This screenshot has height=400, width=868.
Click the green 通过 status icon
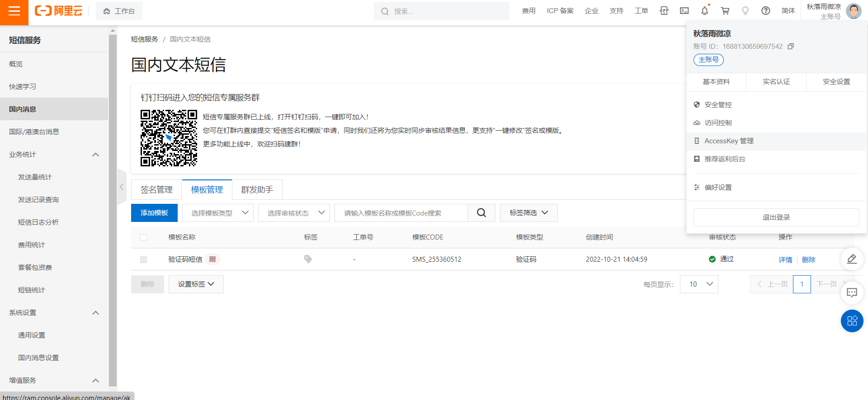(712, 259)
